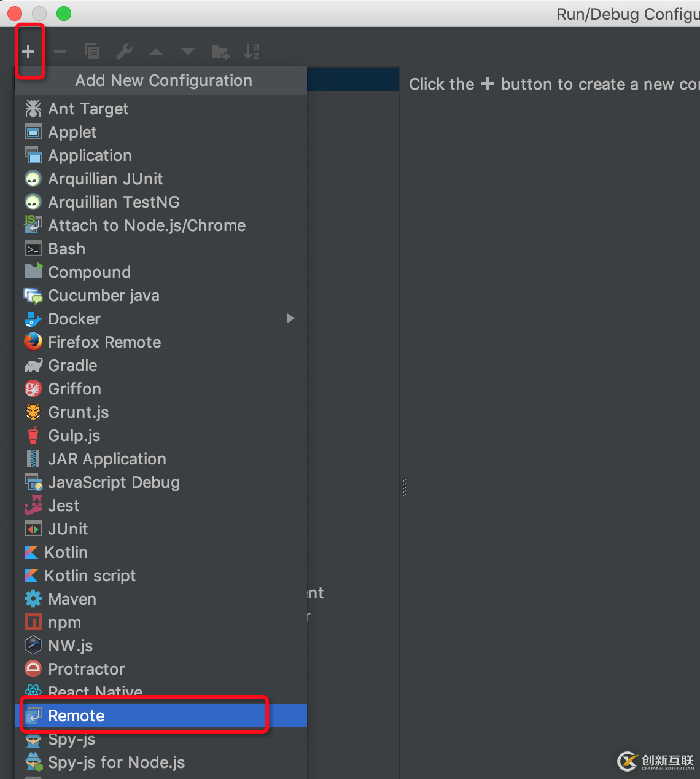700x779 pixels.
Task: Click the Arquillian TestNG alien icon
Action: [33, 202]
